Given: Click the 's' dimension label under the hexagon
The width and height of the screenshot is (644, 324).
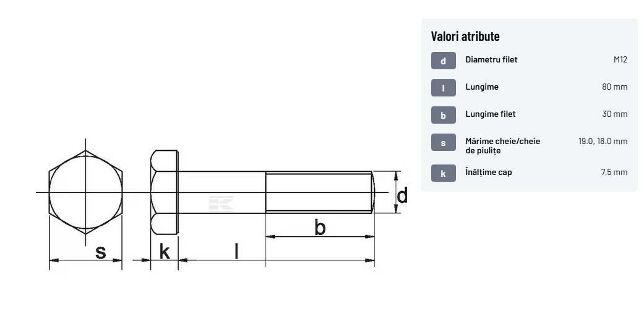Looking at the screenshot, I should [100, 252].
